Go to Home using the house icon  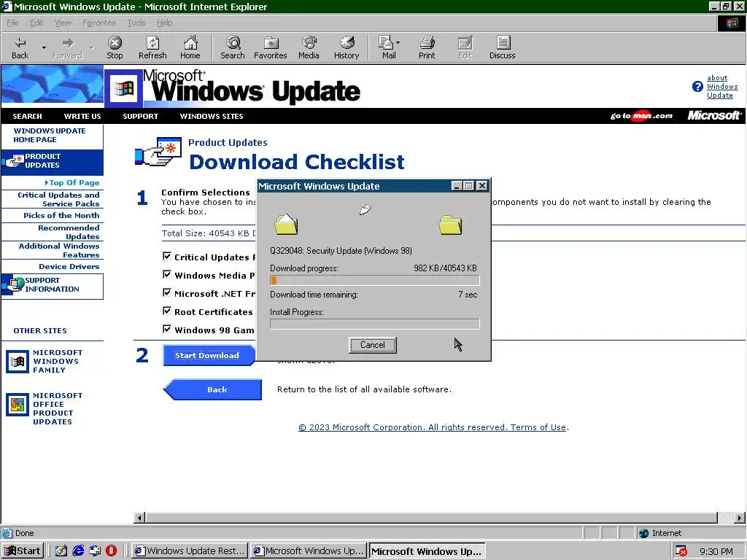[x=190, y=43]
